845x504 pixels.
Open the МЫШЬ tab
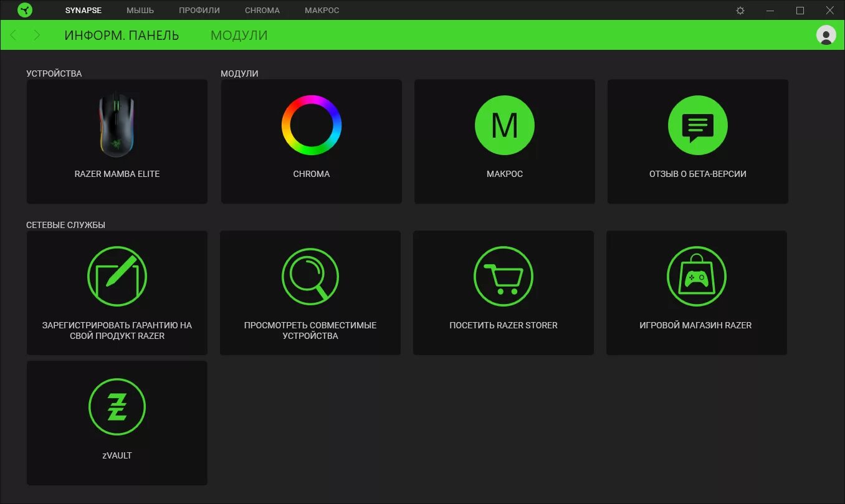click(x=140, y=11)
